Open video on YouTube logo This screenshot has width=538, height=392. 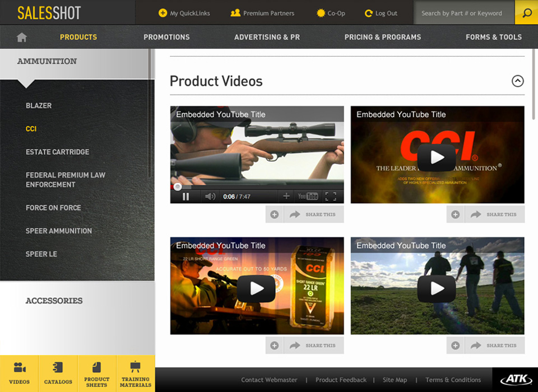pyautogui.click(x=308, y=197)
